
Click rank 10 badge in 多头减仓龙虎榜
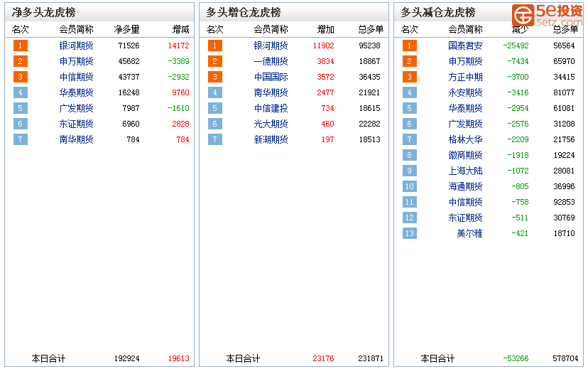[410, 186]
